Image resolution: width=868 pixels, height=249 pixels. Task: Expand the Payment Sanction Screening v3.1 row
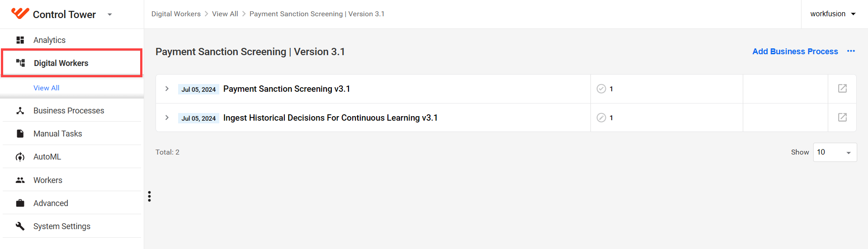pos(167,89)
